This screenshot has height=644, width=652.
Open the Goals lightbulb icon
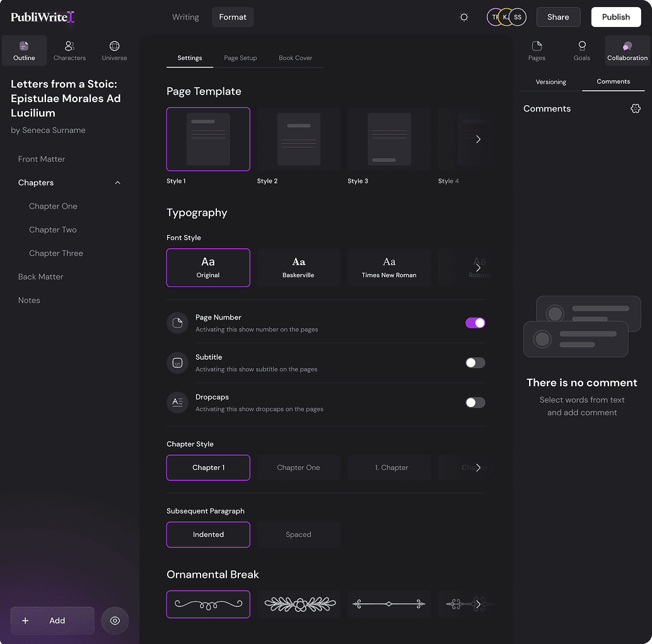pos(581,46)
